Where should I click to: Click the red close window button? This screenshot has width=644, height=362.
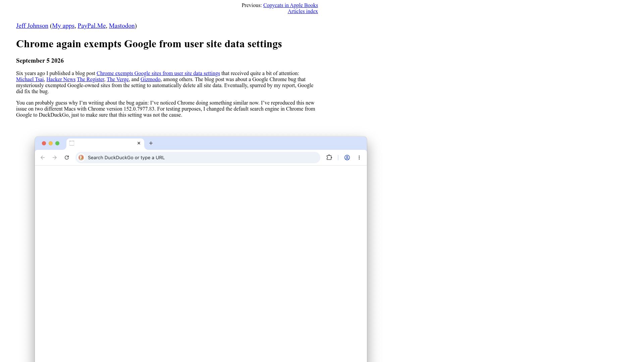tap(44, 143)
